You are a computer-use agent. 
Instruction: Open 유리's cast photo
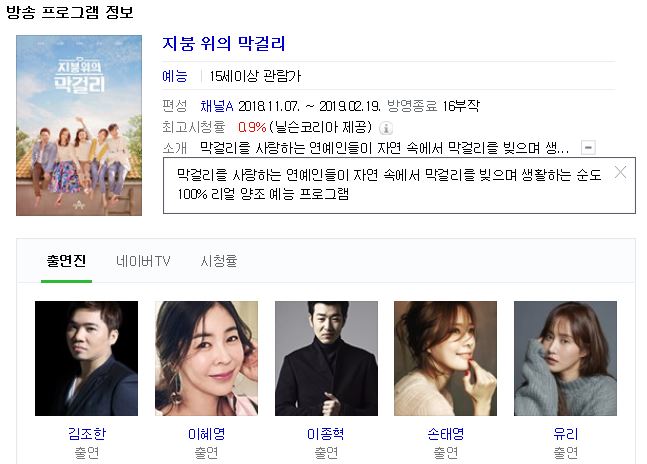[x=565, y=358]
